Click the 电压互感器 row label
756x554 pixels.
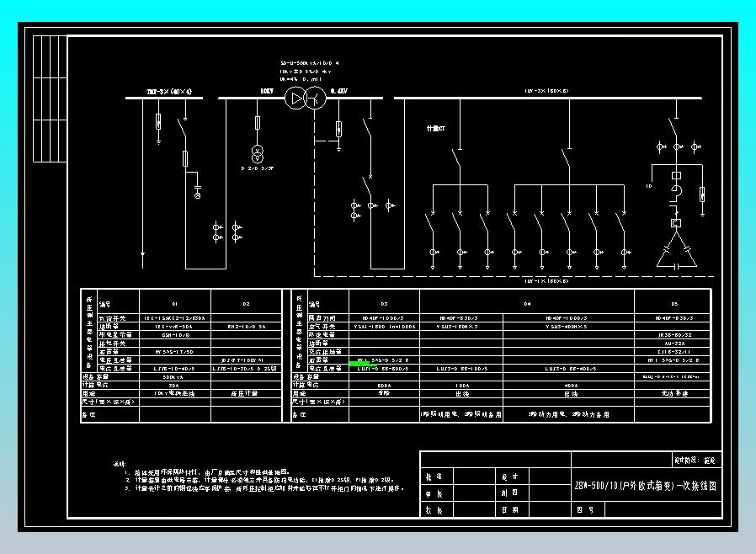[x=115, y=360]
